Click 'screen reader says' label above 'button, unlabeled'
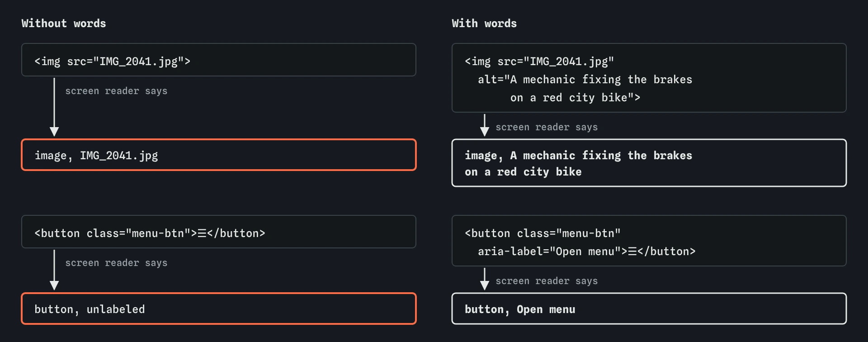868x342 pixels. (x=116, y=263)
